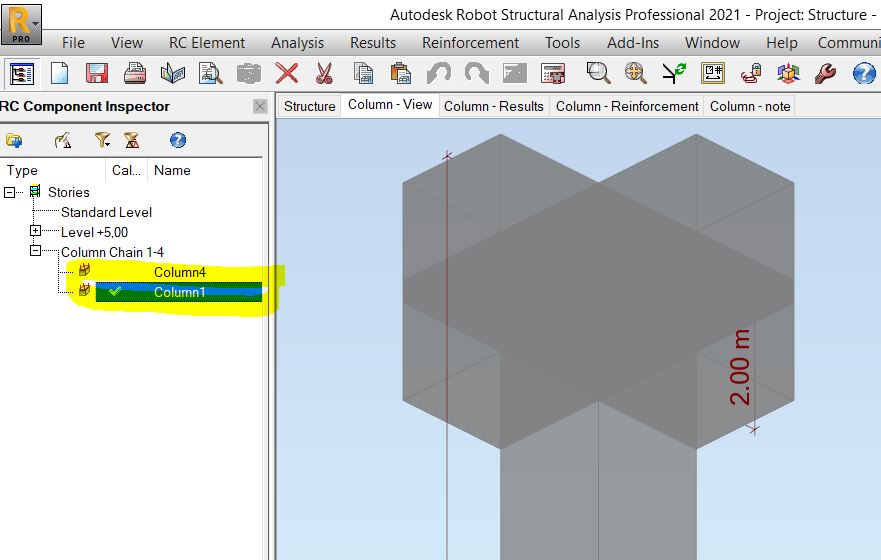Select the Column Chain 1-4 tree item

point(112,252)
